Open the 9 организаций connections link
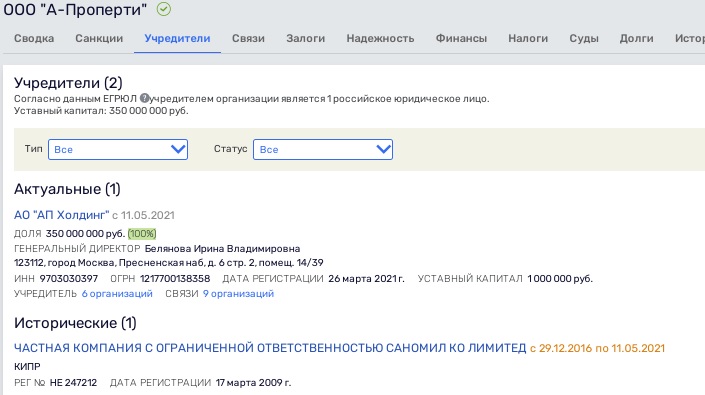705x395 pixels. pyautogui.click(x=238, y=294)
